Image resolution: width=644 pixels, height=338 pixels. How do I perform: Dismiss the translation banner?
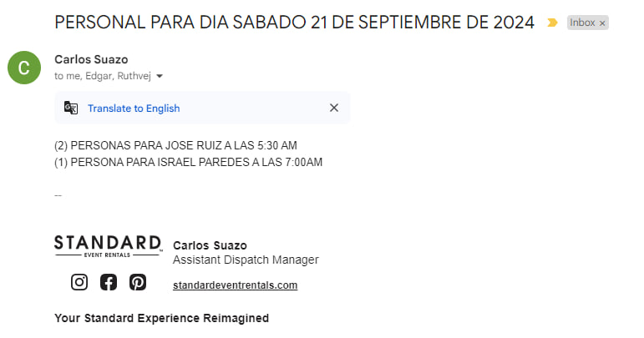(x=334, y=108)
